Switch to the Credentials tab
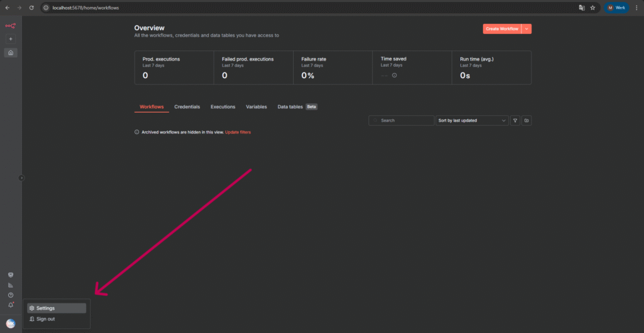This screenshot has height=333, width=644. [187, 107]
